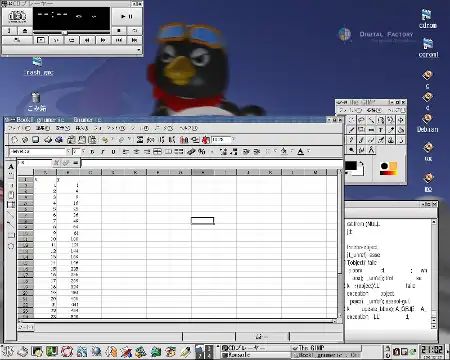Open the font name dropdown arrow in Gnumeric

tap(68, 151)
